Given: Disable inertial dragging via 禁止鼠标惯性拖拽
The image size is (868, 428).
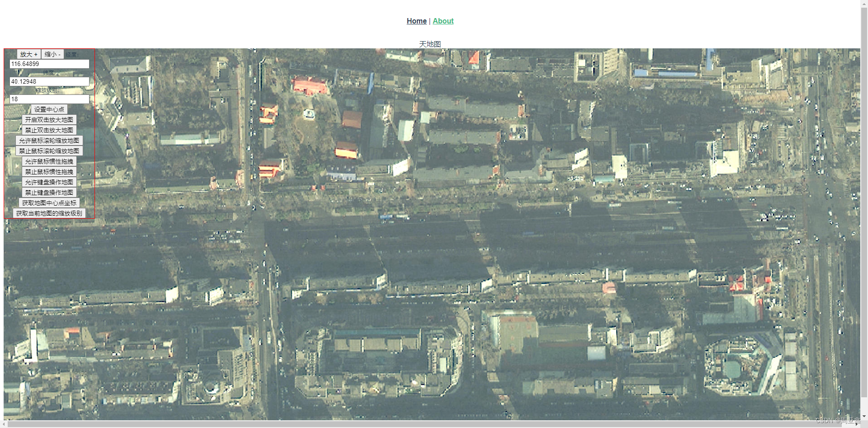Looking at the screenshot, I should [49, 172].
